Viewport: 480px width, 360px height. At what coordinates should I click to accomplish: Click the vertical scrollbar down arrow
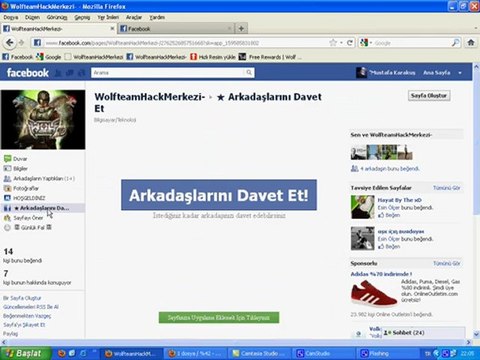(476, 334)
